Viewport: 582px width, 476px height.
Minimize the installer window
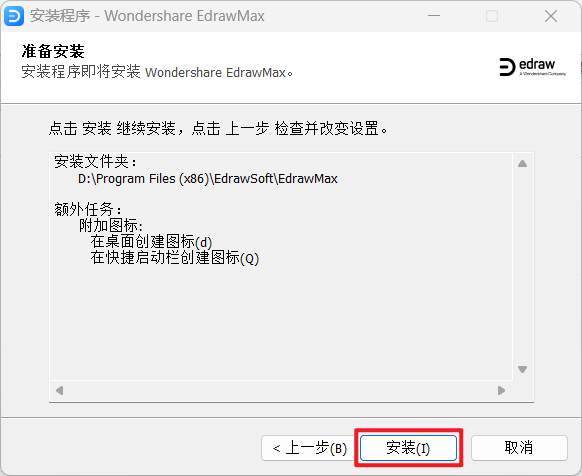coord(434,16)
